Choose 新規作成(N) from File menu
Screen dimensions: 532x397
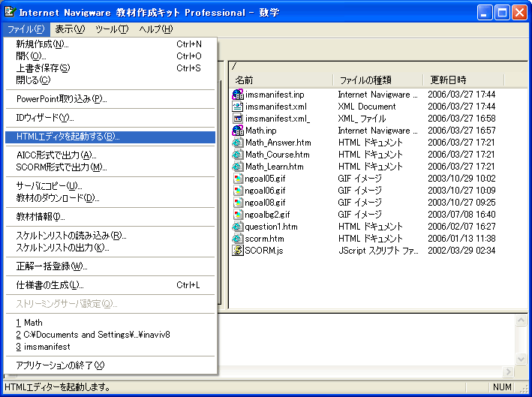pyautogui.click(x=110, y=44)
